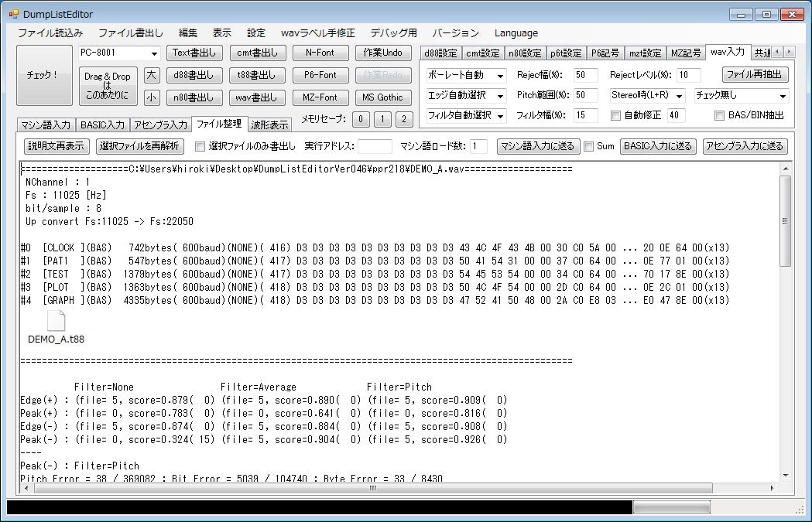Viewport: 812px width, 522px height.
Task: Apply the MS Gothic font button
Action: pyautogui.click(x=383, y=97)
